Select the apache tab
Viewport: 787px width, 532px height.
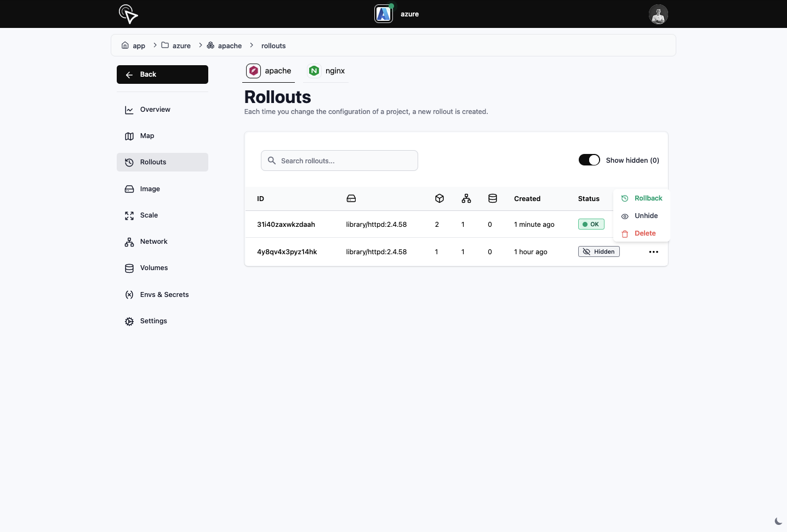point(269,71)
